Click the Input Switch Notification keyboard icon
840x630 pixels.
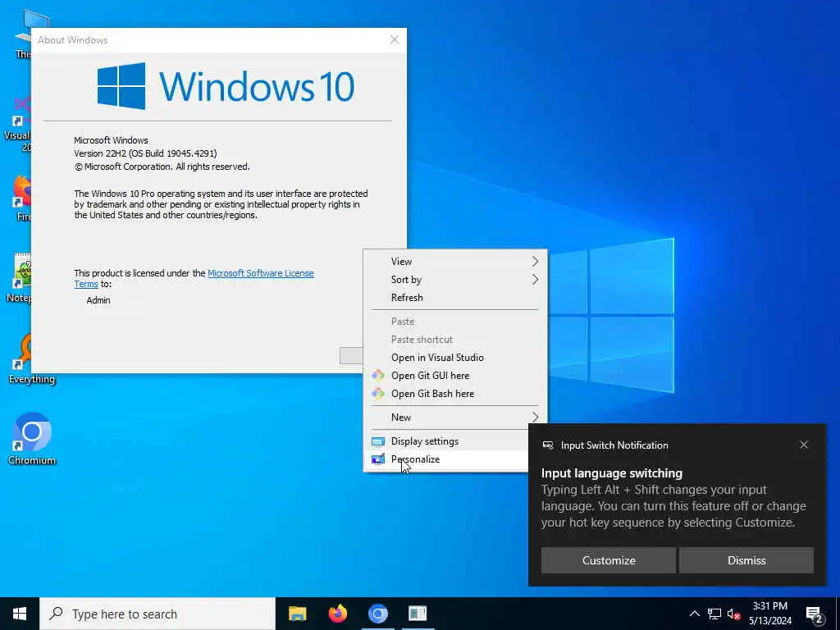pos(547,445)
